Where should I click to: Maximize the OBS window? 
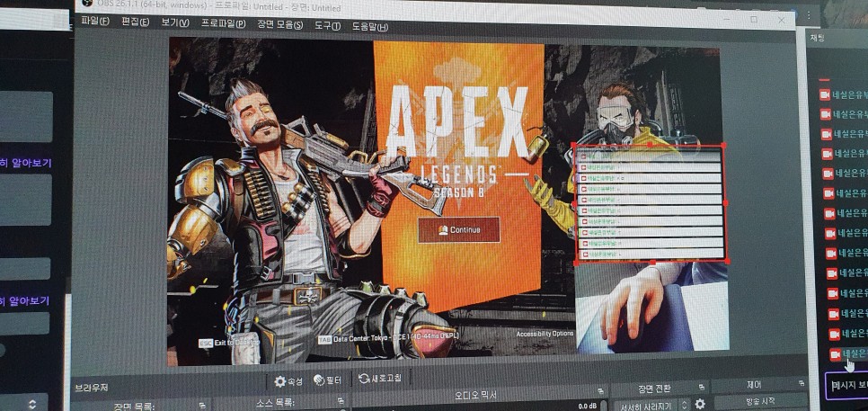(753, 19)
